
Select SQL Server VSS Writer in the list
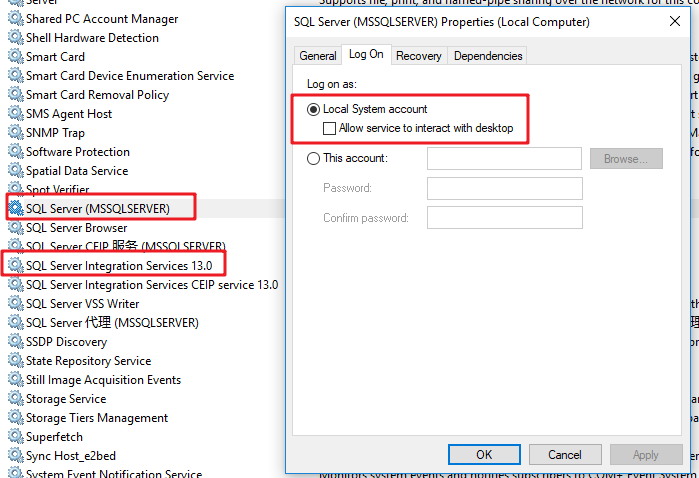point(82,304)
